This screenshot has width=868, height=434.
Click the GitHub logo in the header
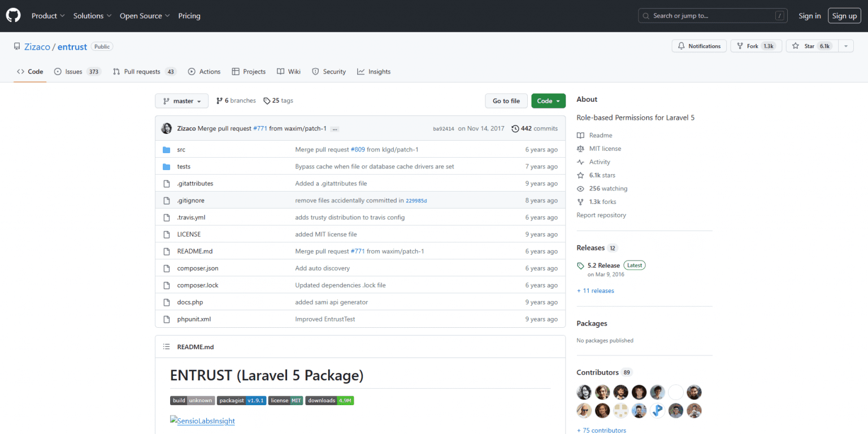coord(13,15)
